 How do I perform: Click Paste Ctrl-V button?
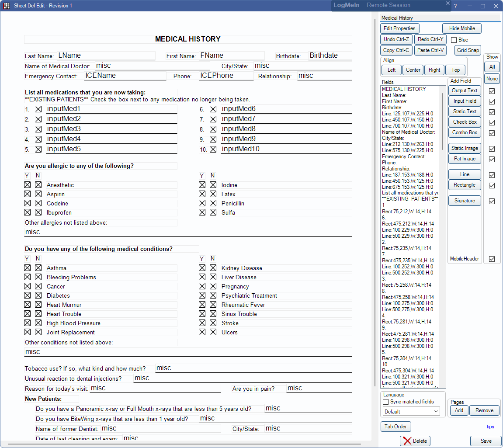pos(430,50)
